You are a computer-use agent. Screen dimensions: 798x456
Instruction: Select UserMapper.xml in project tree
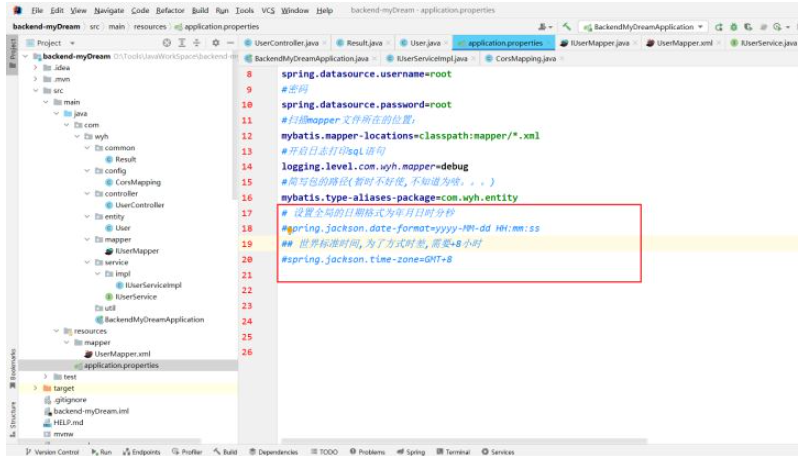pos(122,354)
